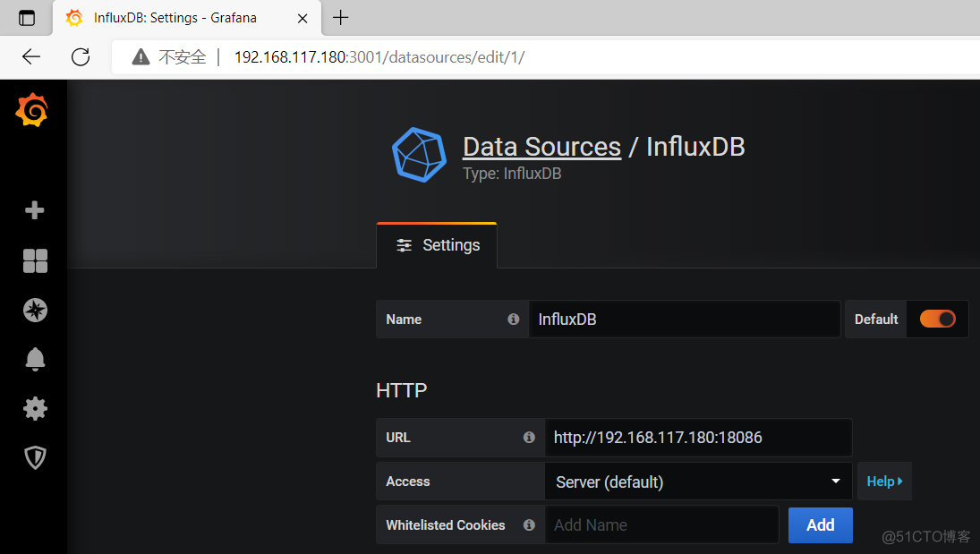This screenshot has height=554, width=980.
Task: Click the URL input field
Action: [x=698, y=438]
